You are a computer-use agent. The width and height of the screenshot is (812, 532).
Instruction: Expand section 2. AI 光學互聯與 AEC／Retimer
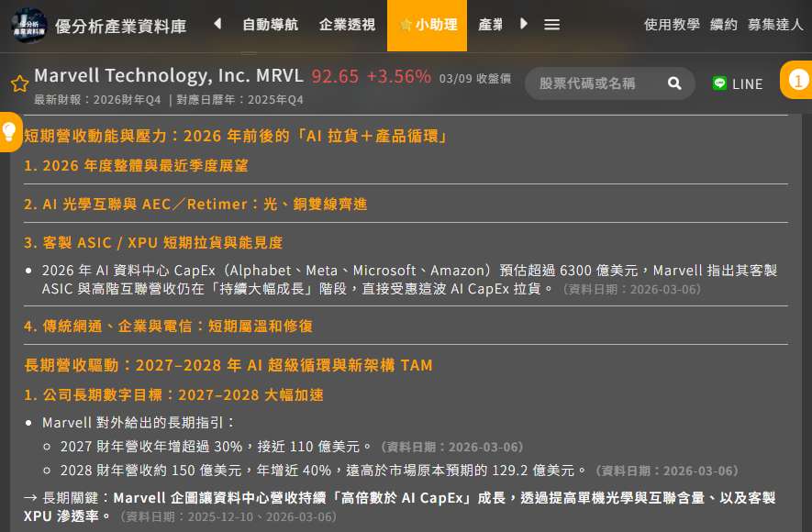click(195, 205)
